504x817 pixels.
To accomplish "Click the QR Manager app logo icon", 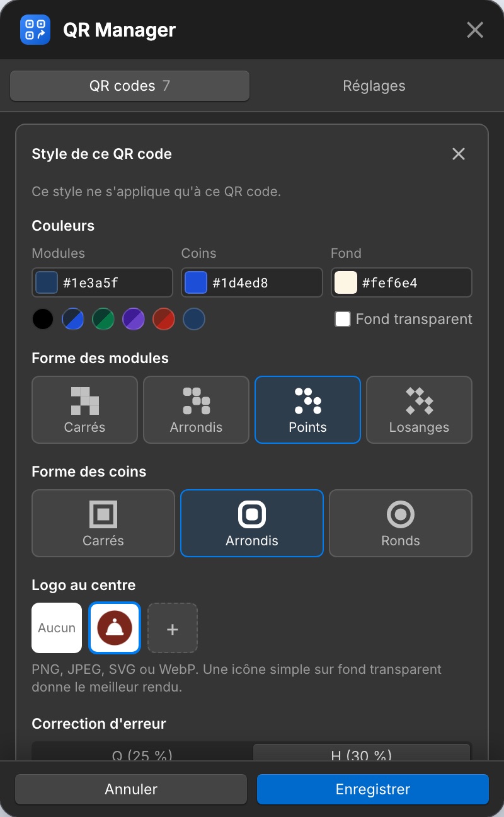I will (35, 30).
